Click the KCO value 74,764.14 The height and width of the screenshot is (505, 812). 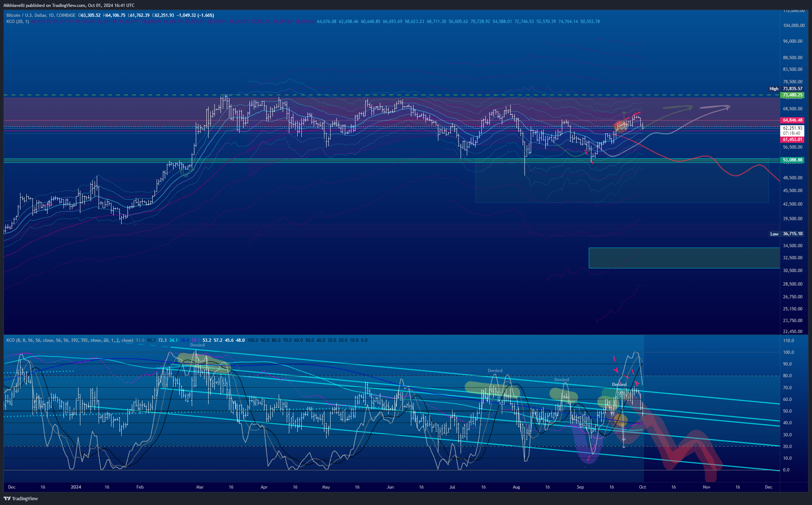pyautogui.click(x=568, y=22)
